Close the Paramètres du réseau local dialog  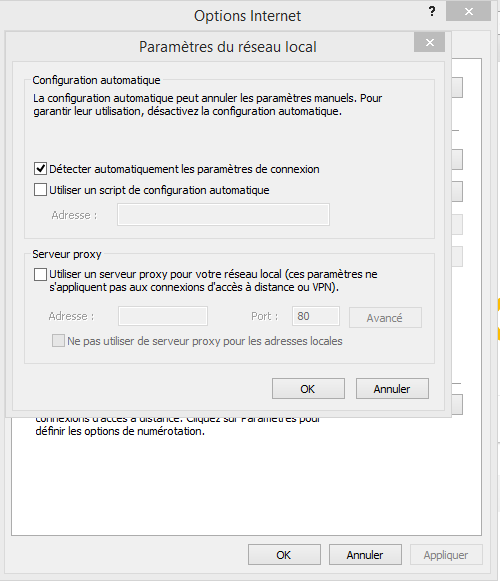429,42
